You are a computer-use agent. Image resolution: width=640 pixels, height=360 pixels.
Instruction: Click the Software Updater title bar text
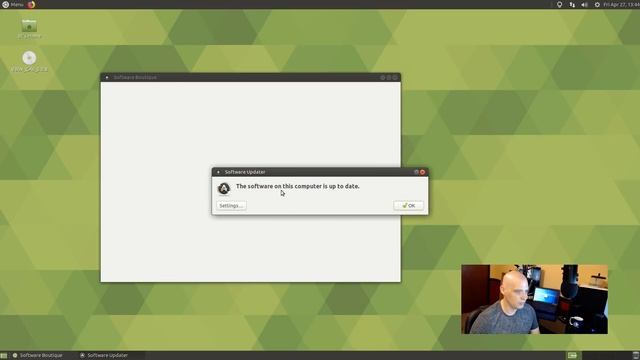coord(245,172)
